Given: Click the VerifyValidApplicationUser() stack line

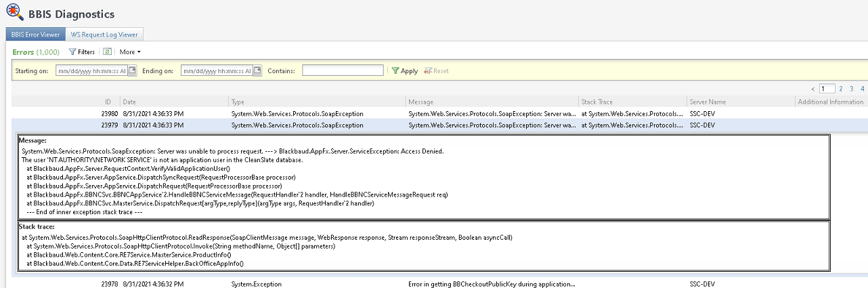Looking at the screenshot, I should tap(129, 168).
